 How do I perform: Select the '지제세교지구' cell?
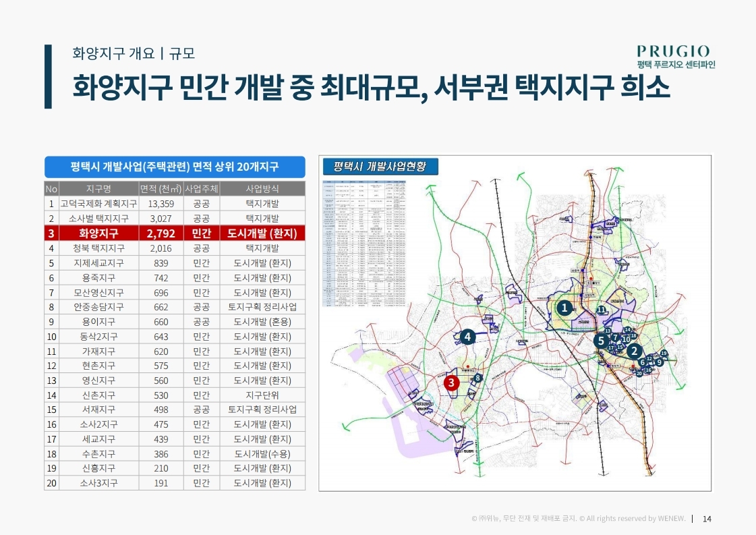pyautogui.click(x=99, y=263)
